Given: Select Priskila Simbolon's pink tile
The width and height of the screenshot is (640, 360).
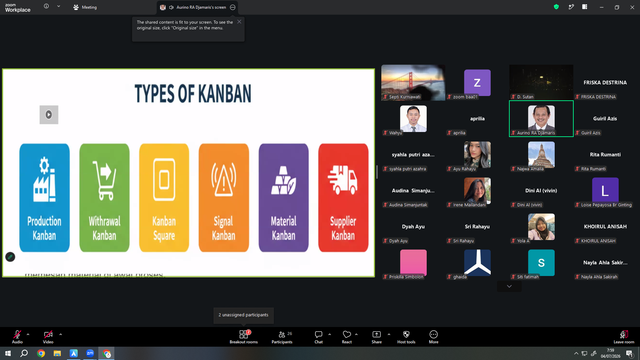Looking at the screenshot, I should pos(413,263).
